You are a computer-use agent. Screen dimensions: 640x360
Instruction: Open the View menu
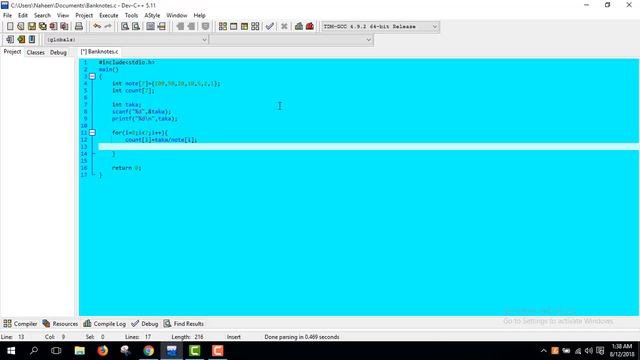[63, 15]
